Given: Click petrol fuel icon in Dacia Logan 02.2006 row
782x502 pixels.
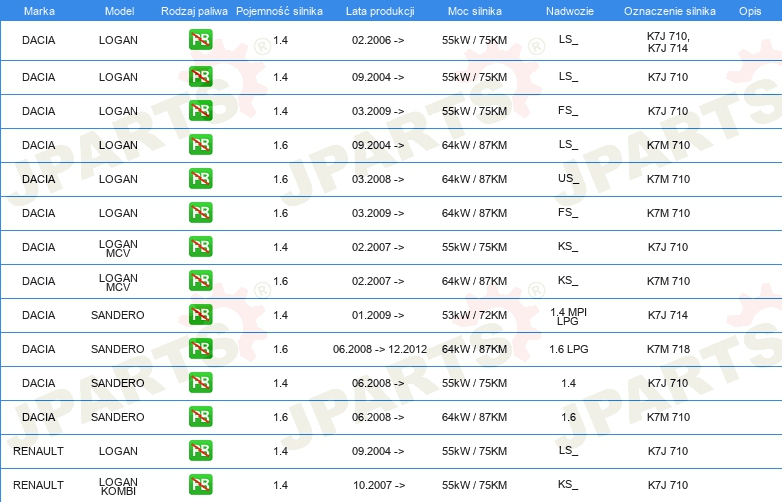Looking at the screenshot, I should point(200,40).
